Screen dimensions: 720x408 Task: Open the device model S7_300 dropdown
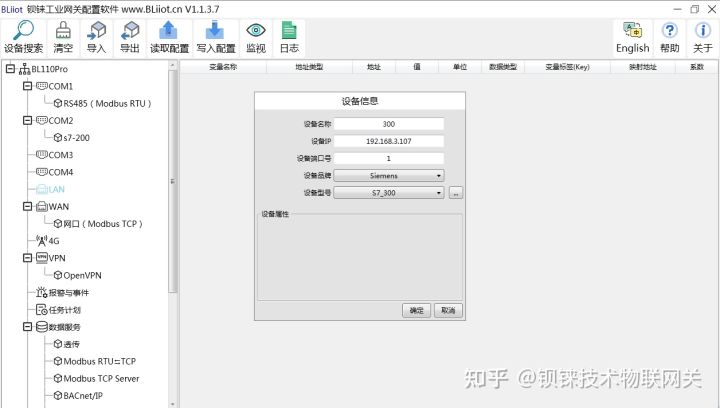[x=389, y=193]
